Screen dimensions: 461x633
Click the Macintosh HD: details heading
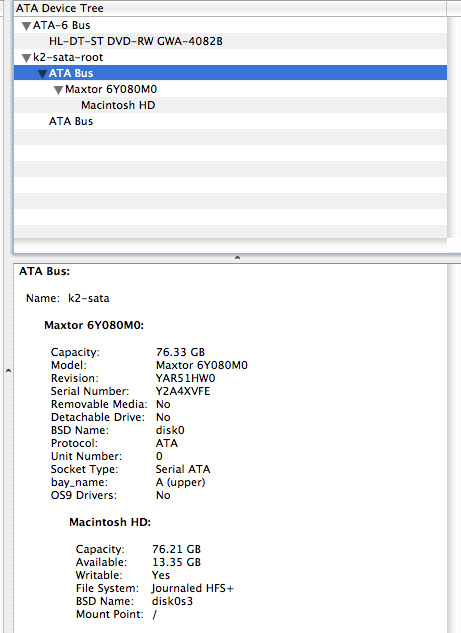coord(110,522)
